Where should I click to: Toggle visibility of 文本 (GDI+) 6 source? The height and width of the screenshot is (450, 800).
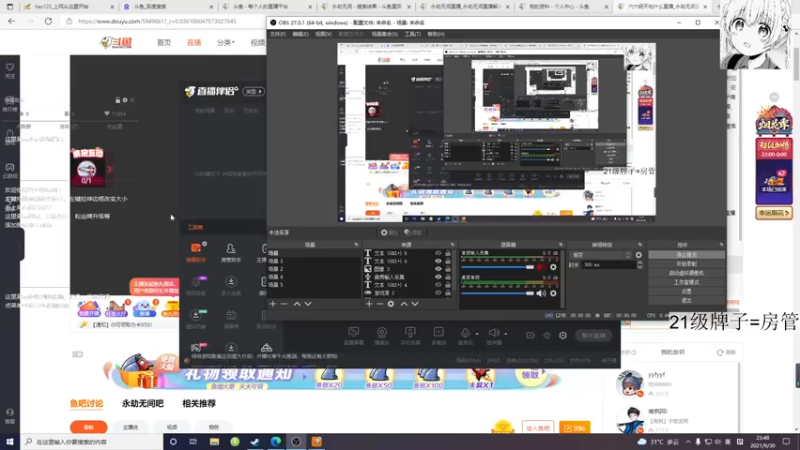[438, 261]
